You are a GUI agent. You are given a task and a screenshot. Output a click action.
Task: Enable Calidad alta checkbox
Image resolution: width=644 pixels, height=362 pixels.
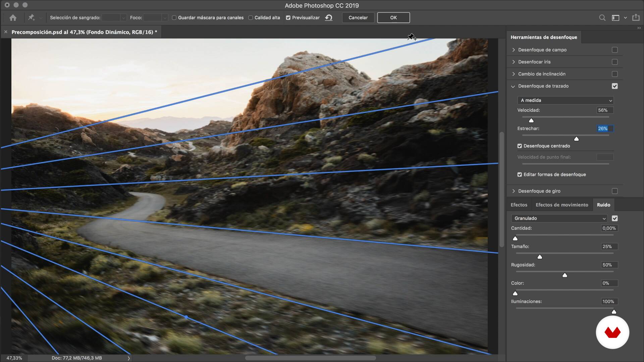pyautogui.click(x=251, y=18)
